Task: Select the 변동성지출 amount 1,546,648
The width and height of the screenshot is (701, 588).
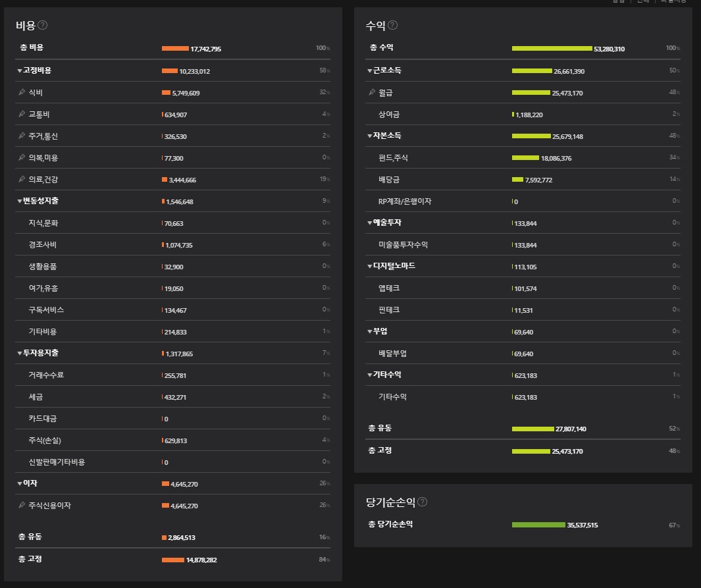Action: (x=180, y=201)
